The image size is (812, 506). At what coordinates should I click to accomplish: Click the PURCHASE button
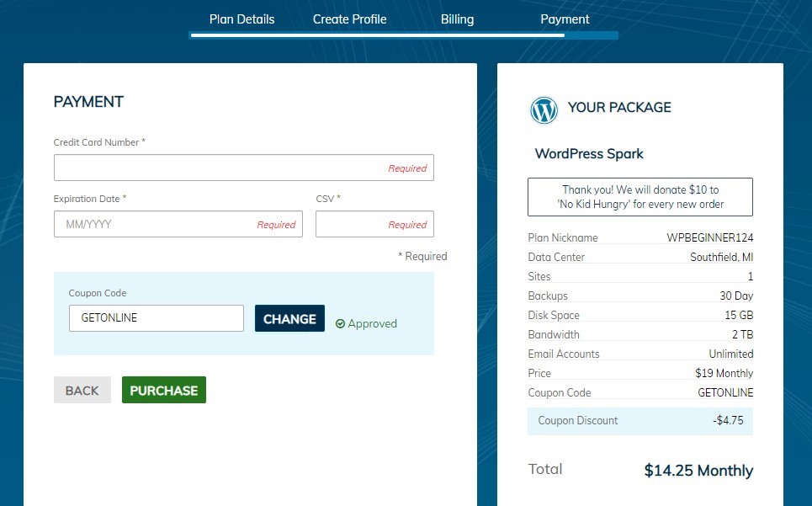point(164,390)
